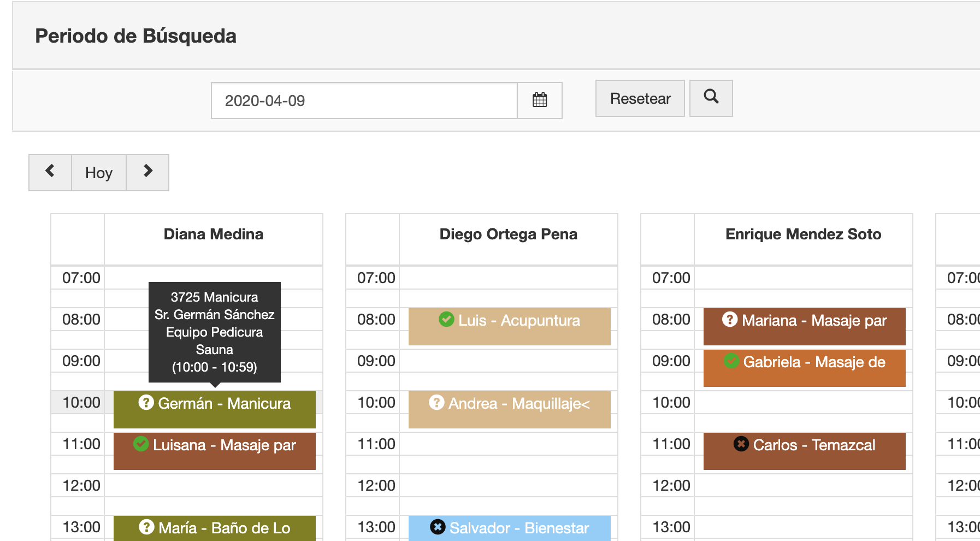Screen dimensions: 980x541
Task: Click question mark icon on Mariana appointment
Action: pos(730,319)
